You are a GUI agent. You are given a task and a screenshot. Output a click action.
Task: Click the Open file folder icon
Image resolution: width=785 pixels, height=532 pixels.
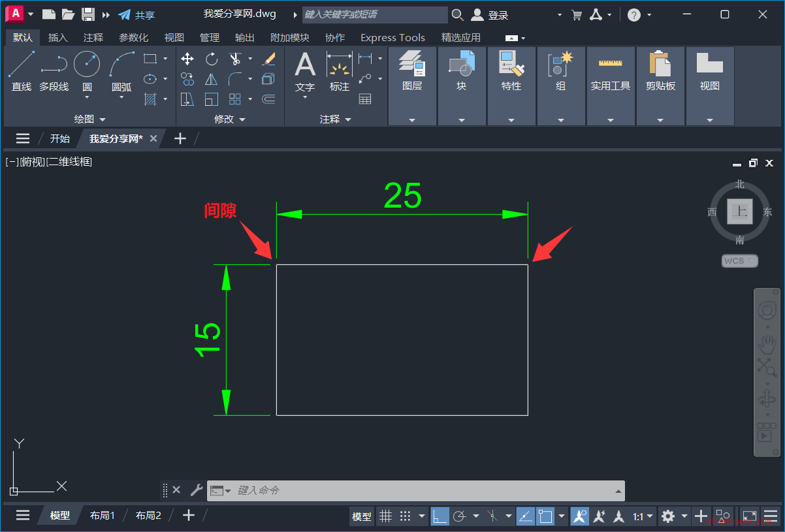[68, 14]
